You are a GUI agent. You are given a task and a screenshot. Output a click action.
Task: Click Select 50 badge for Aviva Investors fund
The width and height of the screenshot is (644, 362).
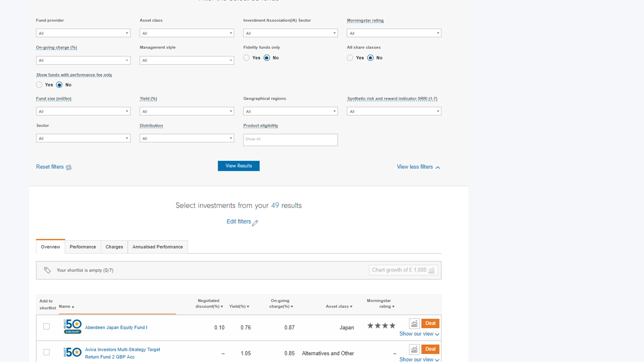pos(72,352)
